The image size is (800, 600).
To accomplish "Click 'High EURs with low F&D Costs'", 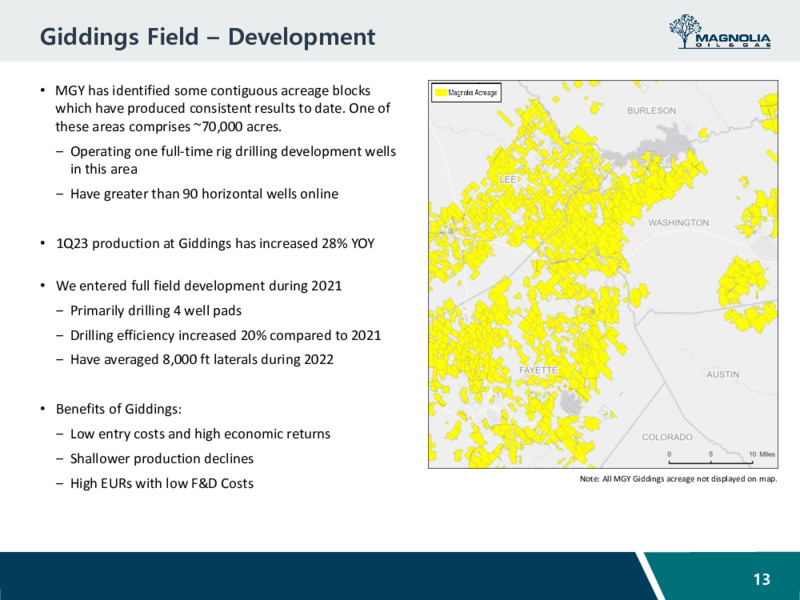I will [162, 483].
